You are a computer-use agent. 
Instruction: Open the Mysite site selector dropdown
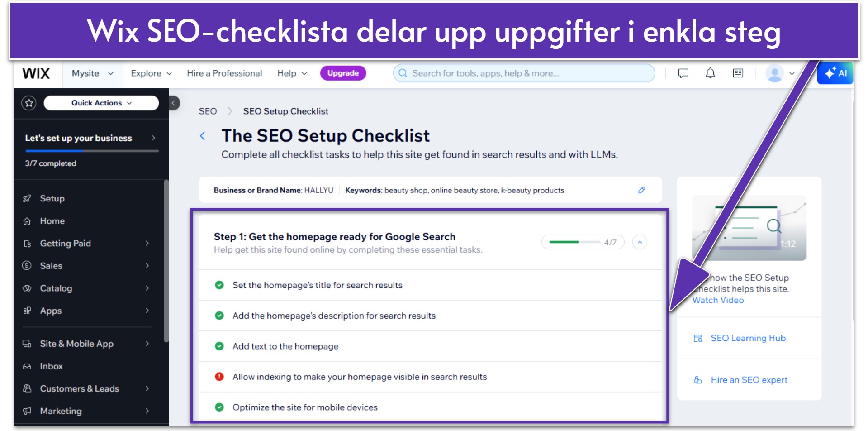tap(93, 73)
